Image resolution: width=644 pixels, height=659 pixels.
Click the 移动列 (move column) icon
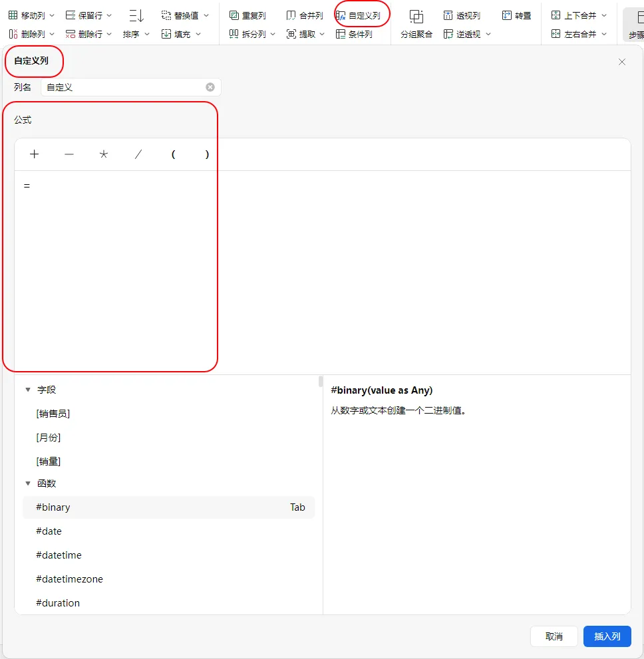tap(13, 15)
